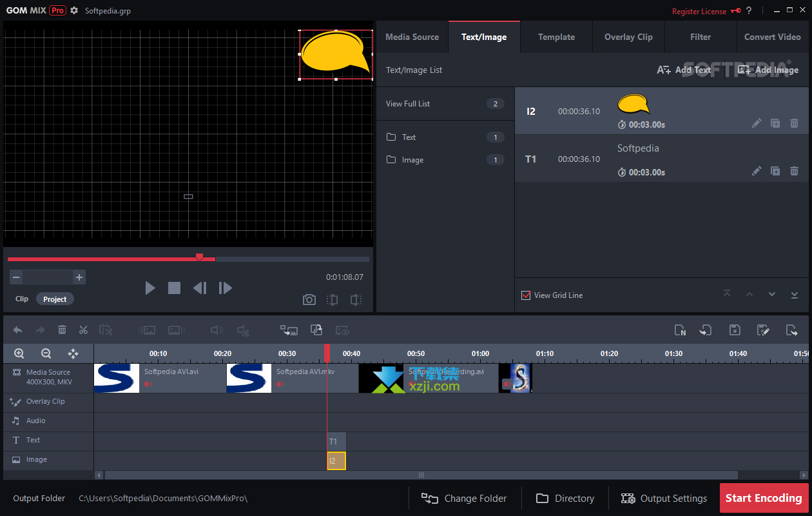Image resolution: width=812 pixels, height=516 pixels.
Task: Click the timeline horizontal scrollbar
Action: click(421, 475)
